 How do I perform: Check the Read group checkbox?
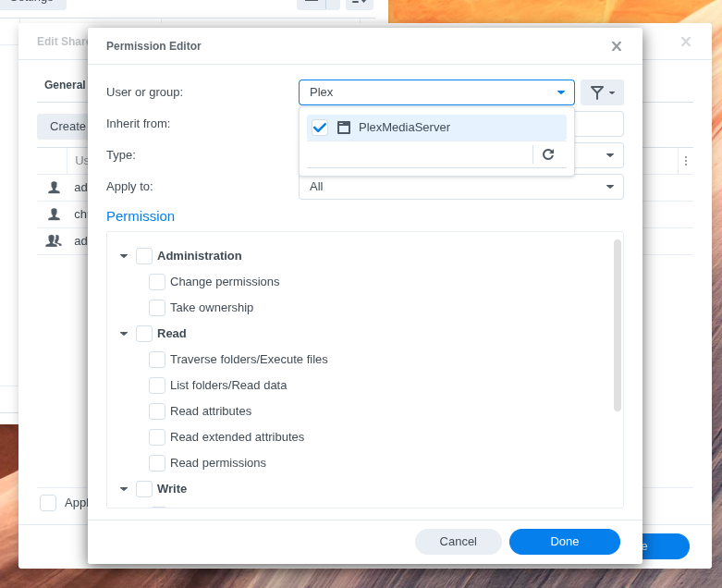[x=144, y=334]
